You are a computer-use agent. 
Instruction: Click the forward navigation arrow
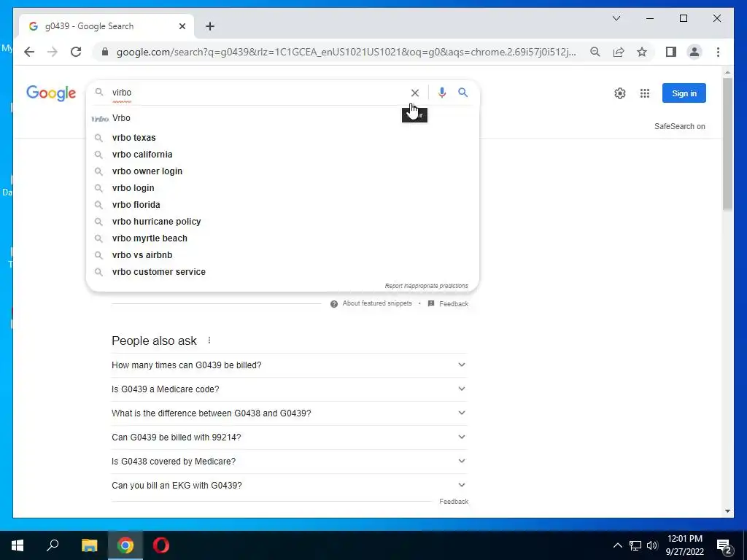53,52
